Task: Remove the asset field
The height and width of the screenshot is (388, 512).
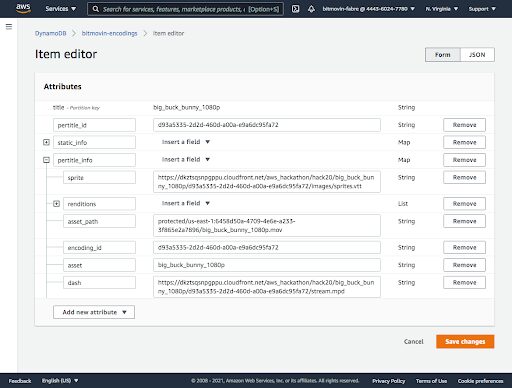Action: (x=464, y=265)
